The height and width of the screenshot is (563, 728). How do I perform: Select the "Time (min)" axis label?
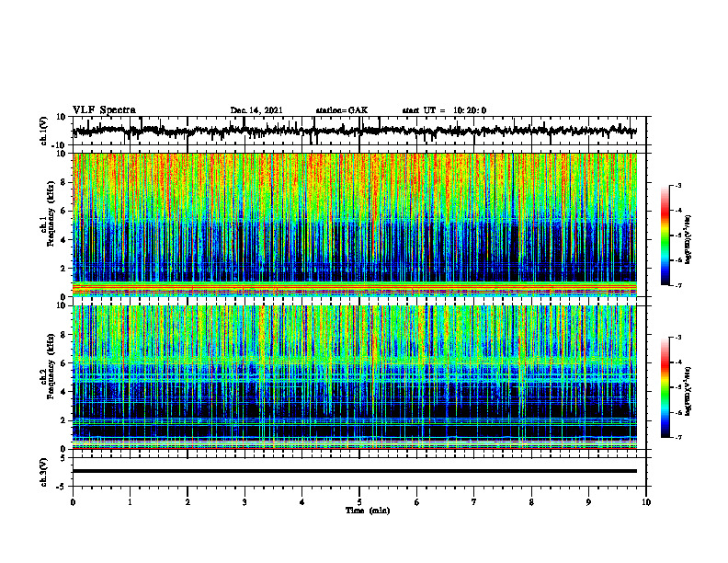368,511
